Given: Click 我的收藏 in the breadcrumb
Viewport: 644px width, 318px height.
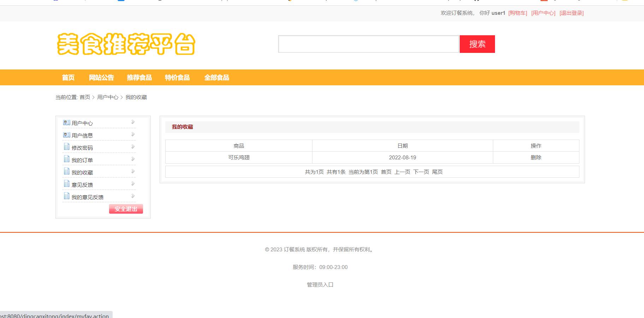Looking at the screenshot, I should 136,97.
